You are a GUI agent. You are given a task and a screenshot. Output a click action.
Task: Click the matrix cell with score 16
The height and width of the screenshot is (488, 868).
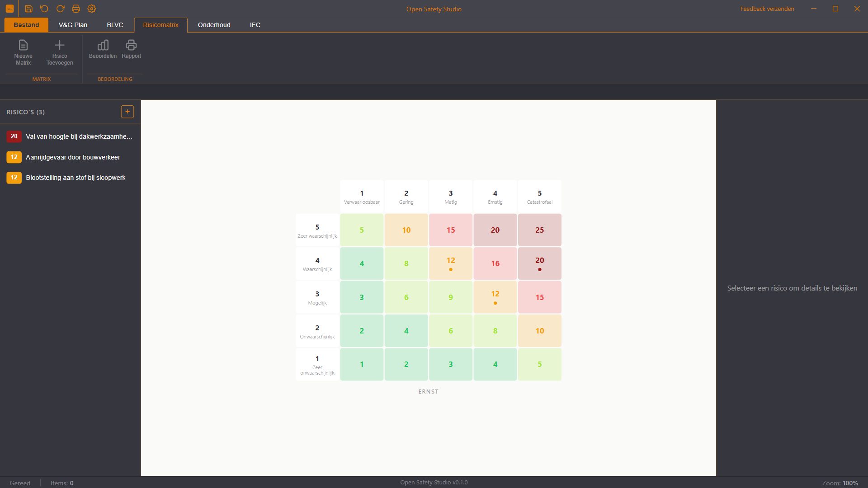(x=495, y=263)
